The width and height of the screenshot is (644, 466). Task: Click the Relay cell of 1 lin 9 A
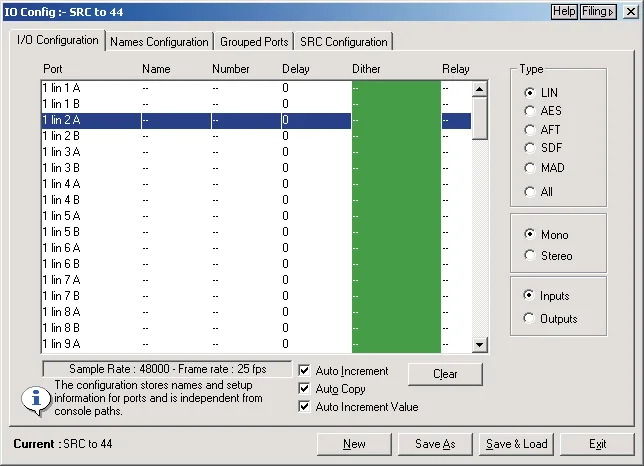point(456,344)
